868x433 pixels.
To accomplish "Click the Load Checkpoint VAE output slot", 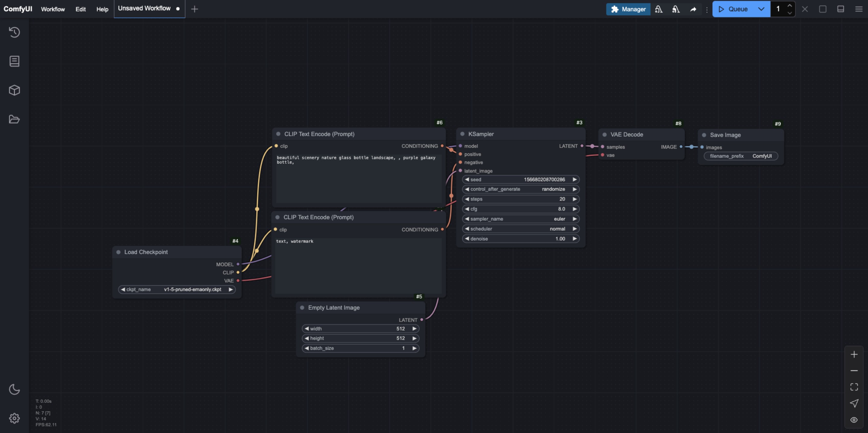I will (238, 281).
